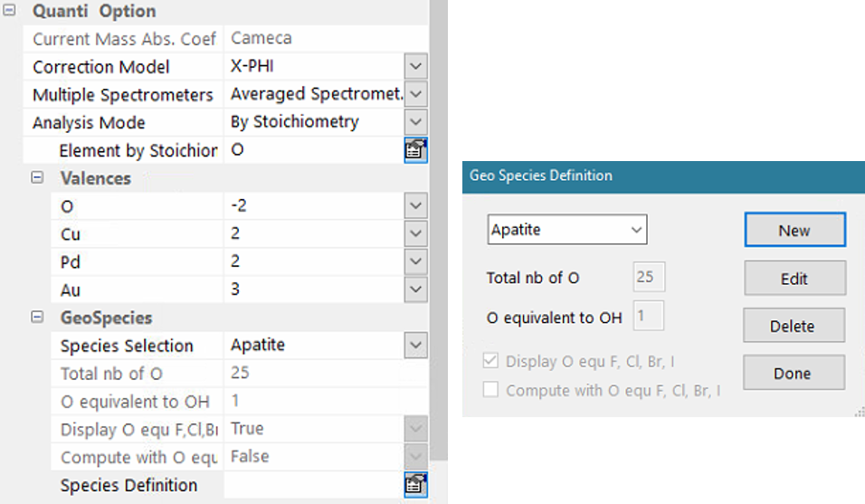Click the Edit species button

pyautogui.click(x=794, y=279)
